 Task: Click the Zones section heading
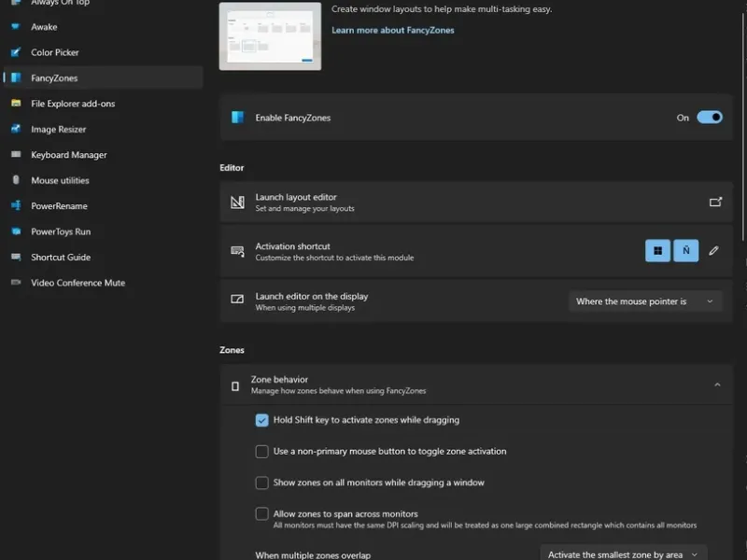pos(232,350)
